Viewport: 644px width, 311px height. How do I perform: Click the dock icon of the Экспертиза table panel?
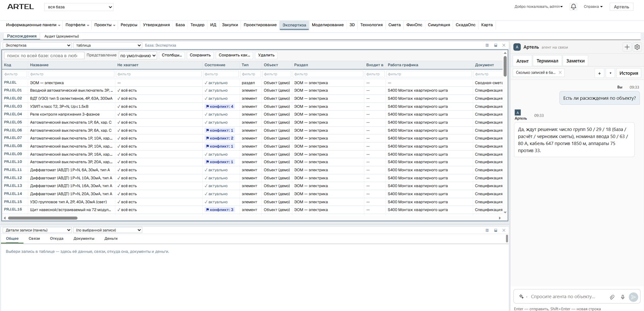[x=496, y=45]
